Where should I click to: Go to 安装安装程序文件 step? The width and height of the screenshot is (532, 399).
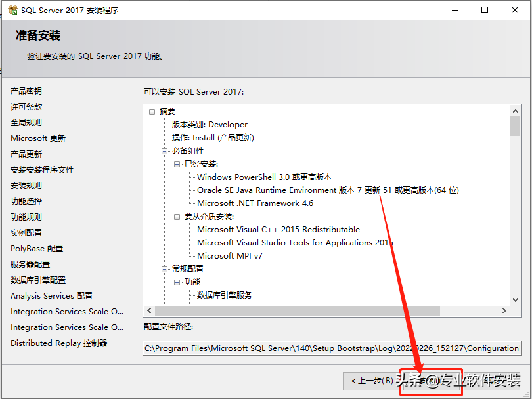(x=42, y=170)
